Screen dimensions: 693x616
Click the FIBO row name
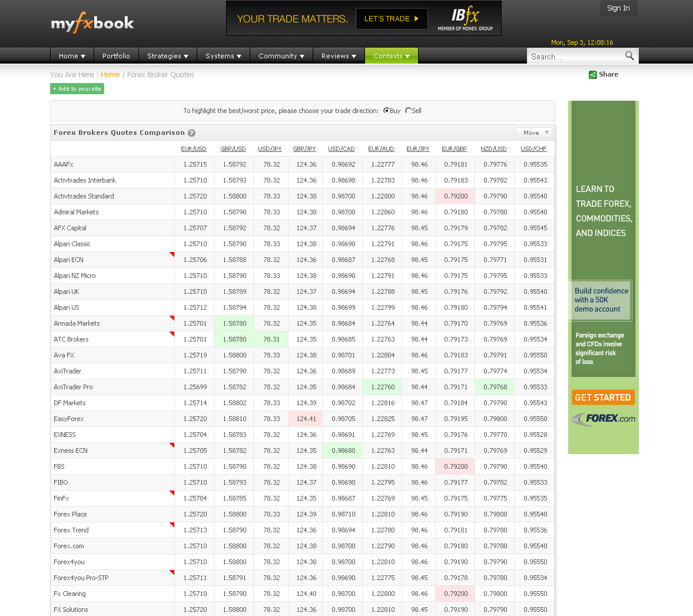(x=61, y=482)
